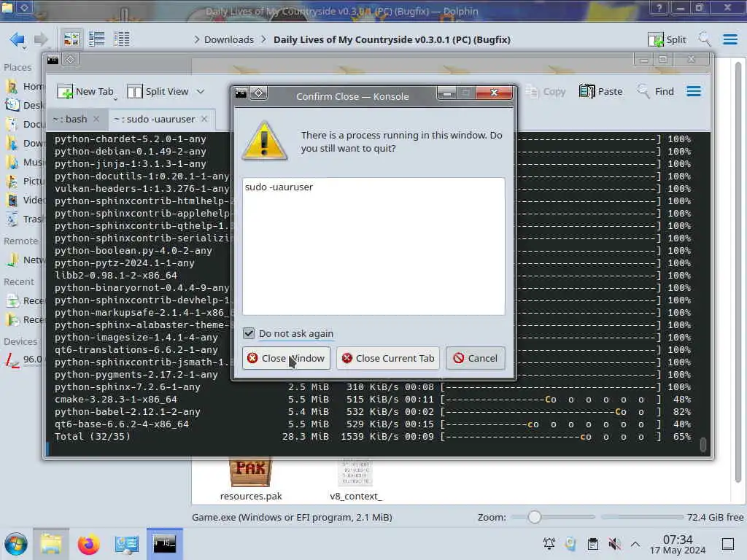
Task: Select the v8_context_ file
Action: pos(355,480)
